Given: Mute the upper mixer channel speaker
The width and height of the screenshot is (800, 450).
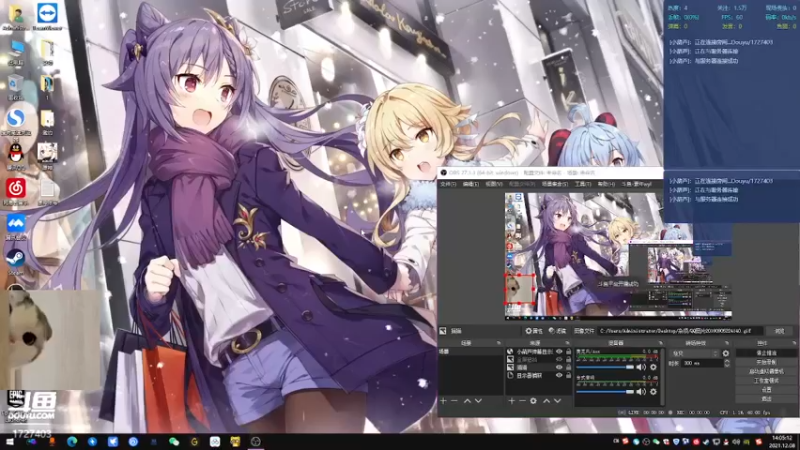Looking at the screenshot, I should point(641,367).
